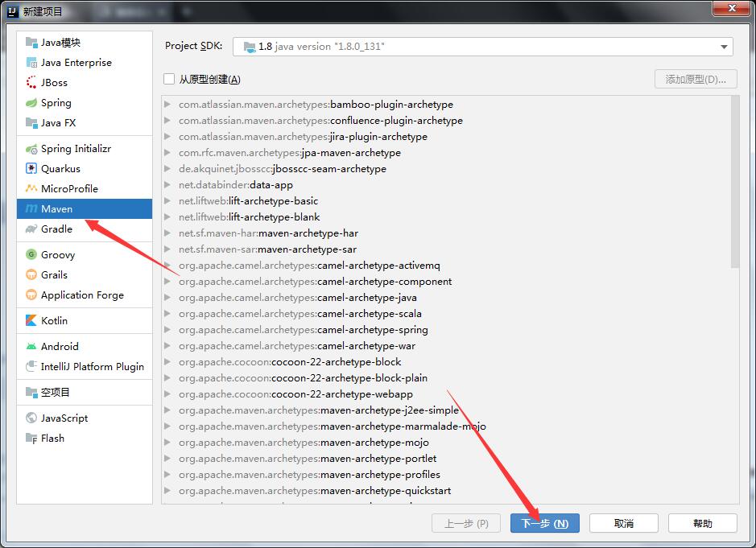The width and height of the screenshot is (756, 548).
Task: Choose Android project type label
Action: point(60,347)
